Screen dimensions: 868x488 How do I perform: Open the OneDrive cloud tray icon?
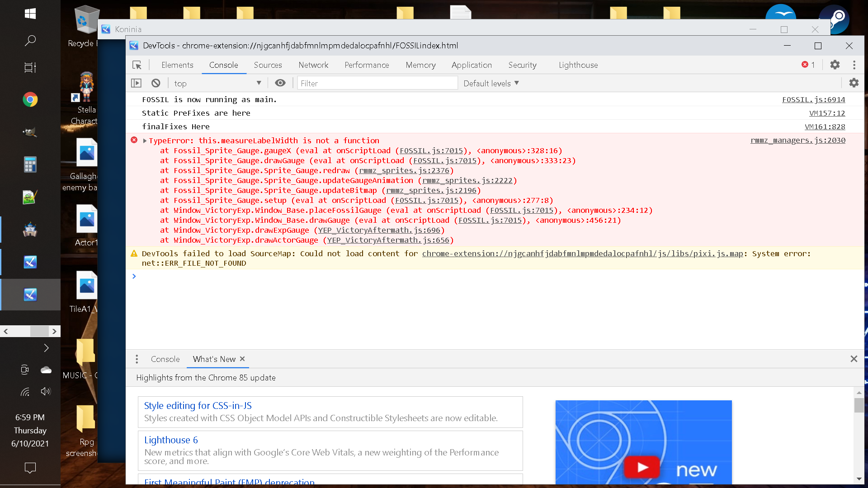click(46, 370)
